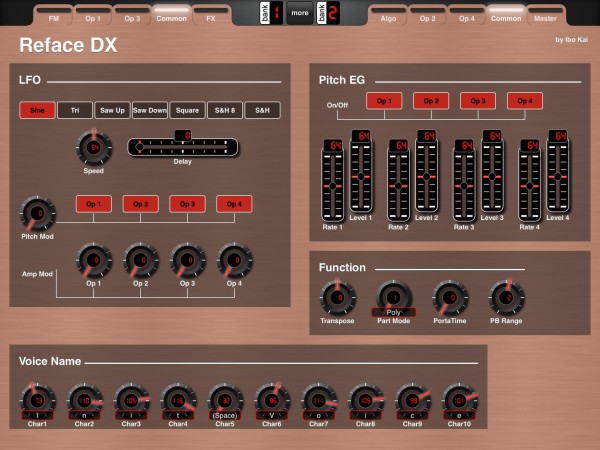Open the Op 4 tab
The width and height of the screenshot is (600, 450).
467,16
